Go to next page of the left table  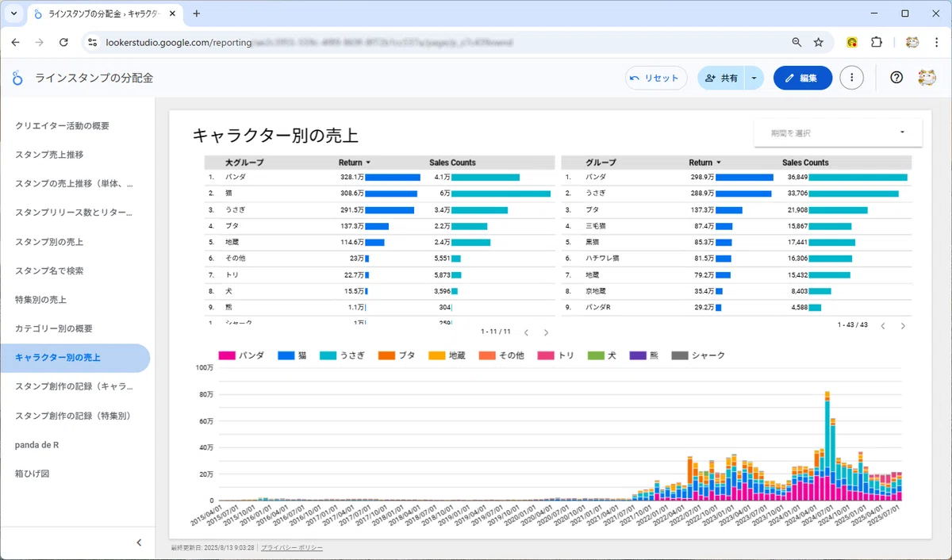(546, 332)
